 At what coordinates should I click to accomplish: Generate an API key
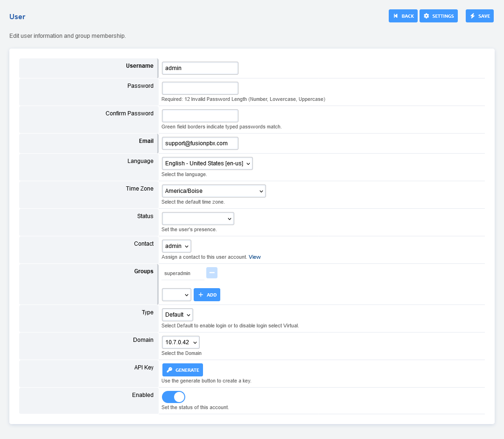coord(182,370)
